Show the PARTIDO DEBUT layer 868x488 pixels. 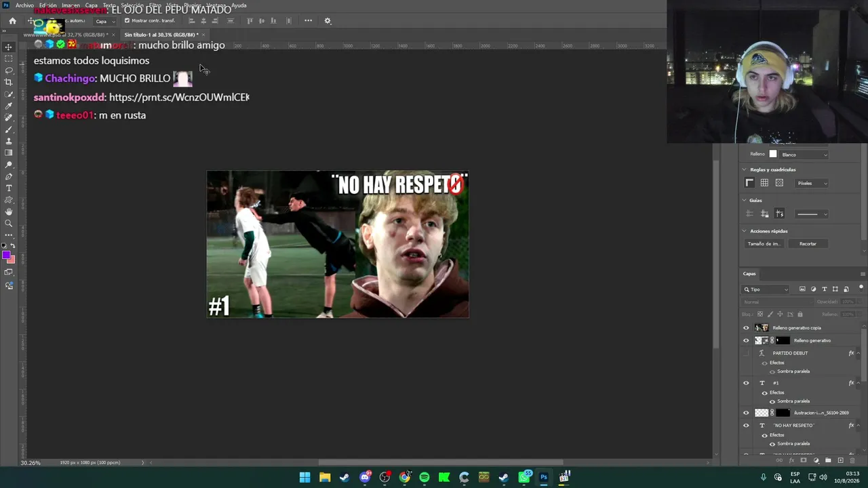[746, 353]
